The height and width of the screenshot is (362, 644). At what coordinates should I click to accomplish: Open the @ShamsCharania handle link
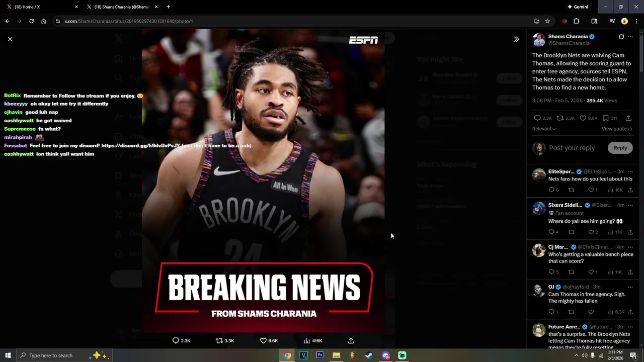pyautogui.click(x=569, y=43)
